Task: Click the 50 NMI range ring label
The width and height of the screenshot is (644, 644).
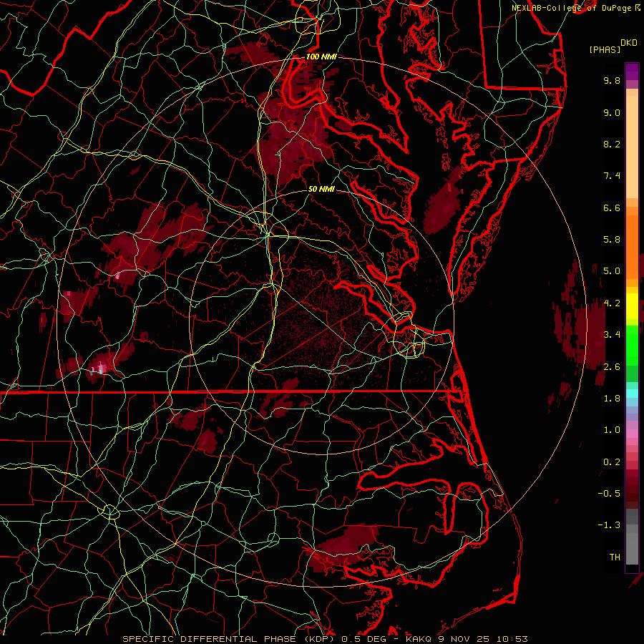Action: [321, 189]
